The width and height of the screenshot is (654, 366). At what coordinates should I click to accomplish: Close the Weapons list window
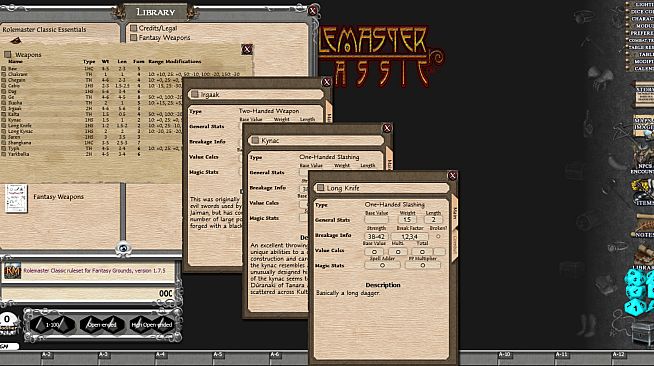[247, 49]
